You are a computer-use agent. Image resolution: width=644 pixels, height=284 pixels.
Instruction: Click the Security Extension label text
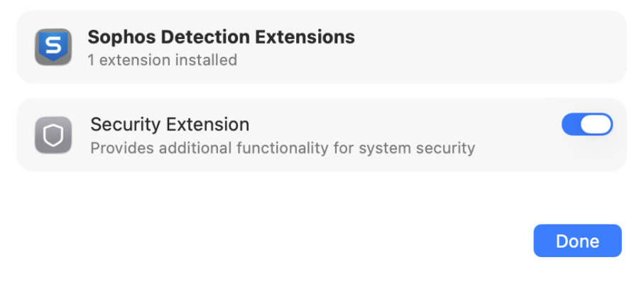pos(170,125)
